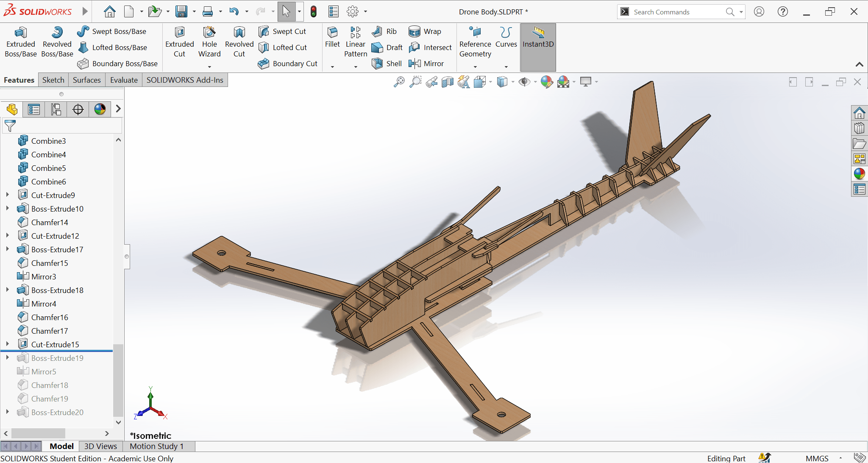Open the DimXpertManager tab
868x463 pixels.
tap(78, 109)
